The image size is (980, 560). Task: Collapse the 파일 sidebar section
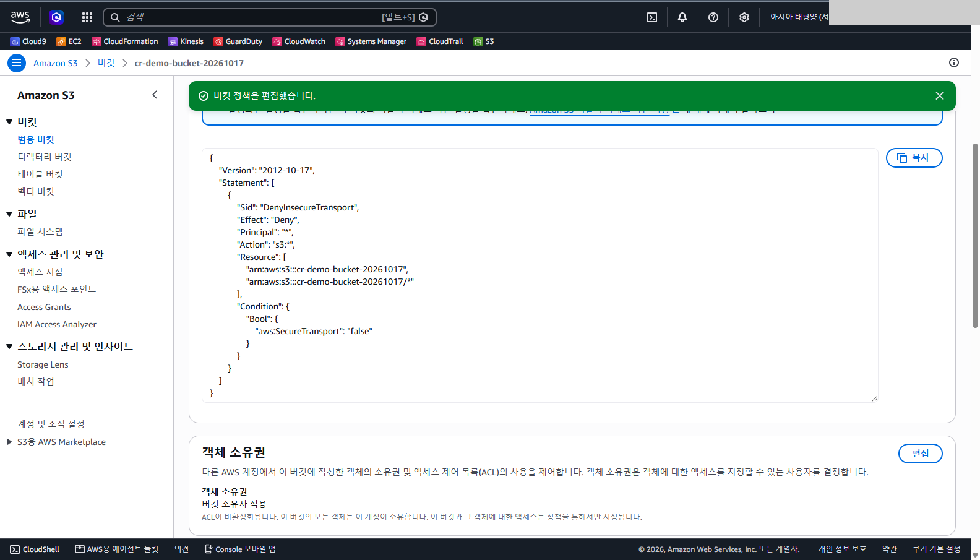9,214
